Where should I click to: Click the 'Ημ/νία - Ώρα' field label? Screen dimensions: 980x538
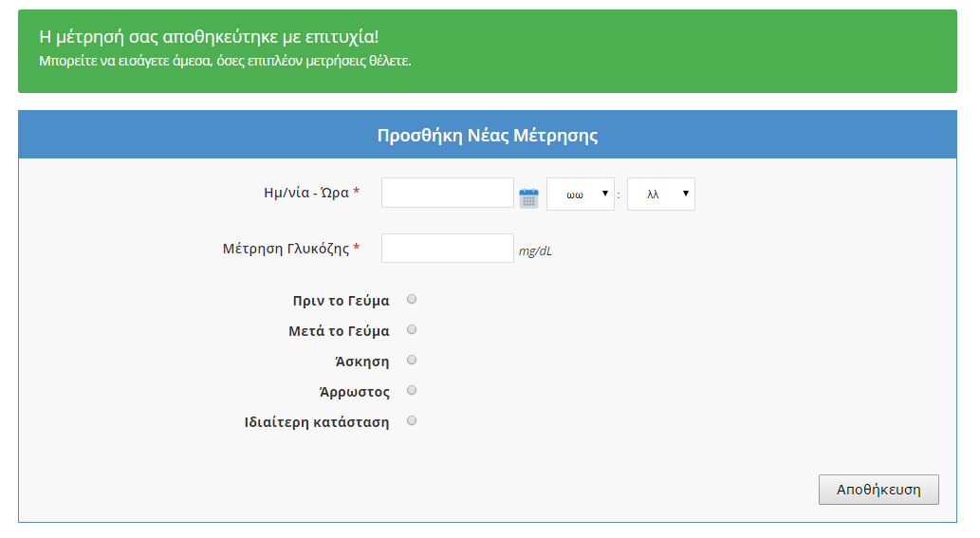tap(305, 193)
